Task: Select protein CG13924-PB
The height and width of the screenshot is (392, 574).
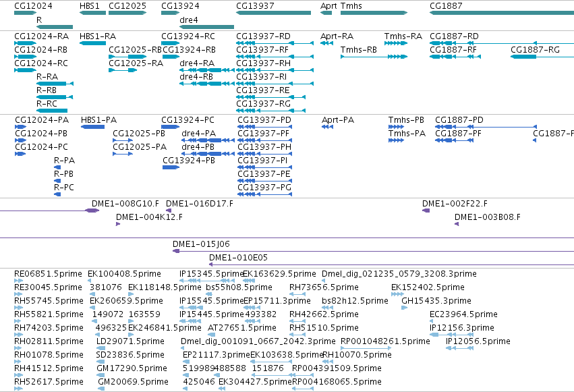Action: click(x=189, y=161)
